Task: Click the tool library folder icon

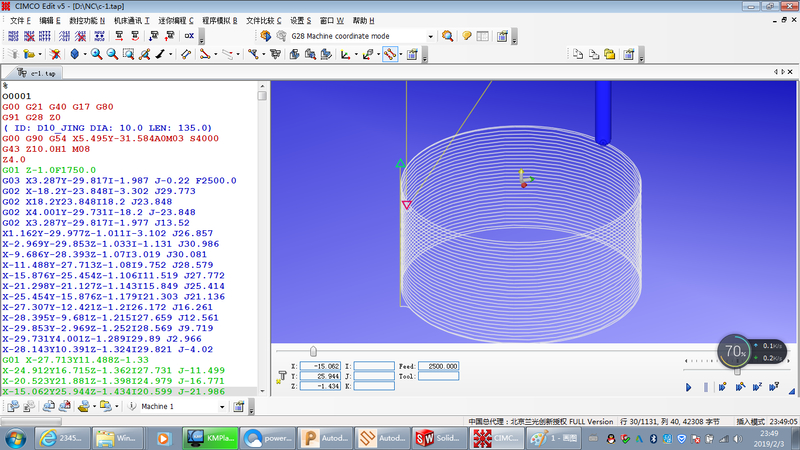Action: click(29, 54)
